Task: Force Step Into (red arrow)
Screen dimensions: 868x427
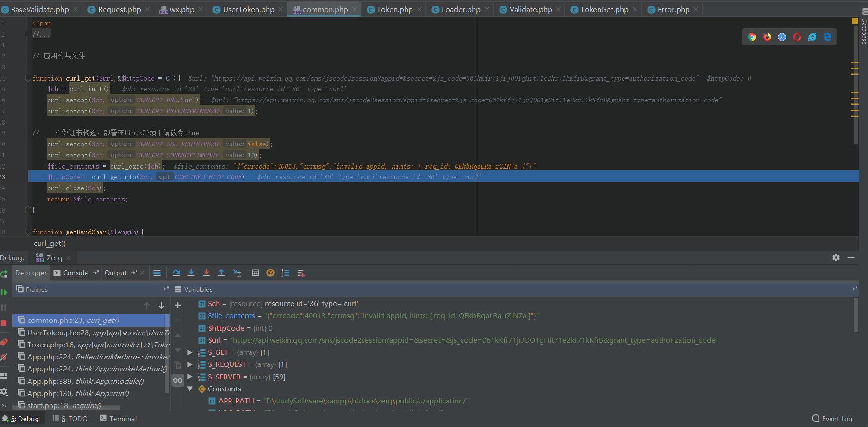Action: [206, 273]
